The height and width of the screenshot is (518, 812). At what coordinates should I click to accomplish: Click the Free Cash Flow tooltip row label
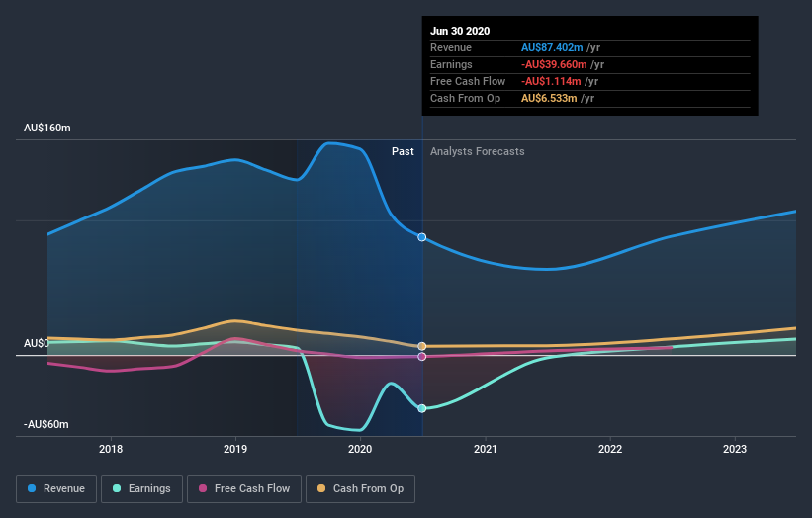(468, 81)
